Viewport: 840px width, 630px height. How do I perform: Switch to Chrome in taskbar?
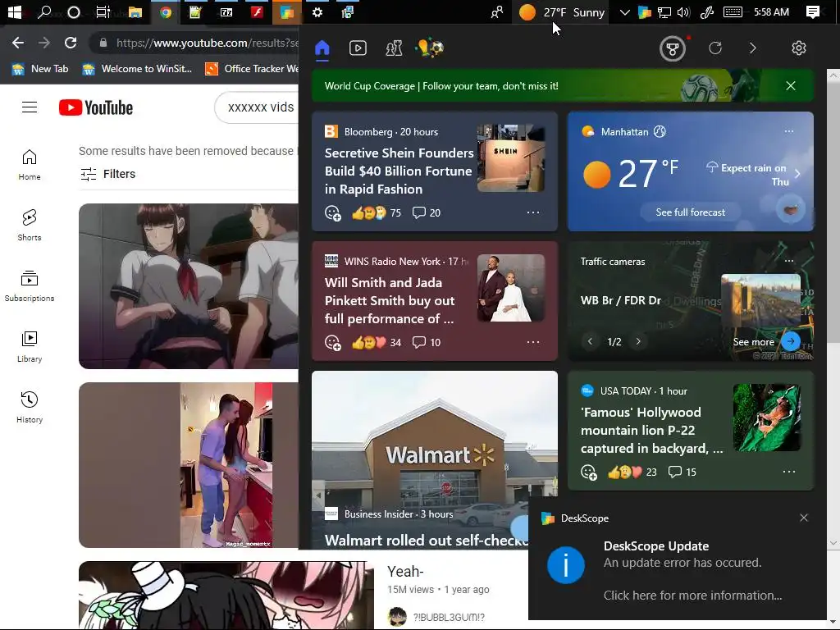point(166,11)
